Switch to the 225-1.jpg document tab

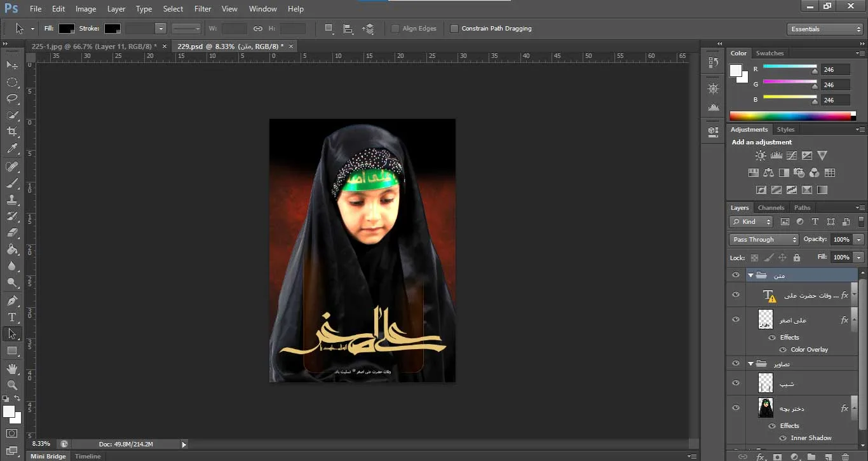coord(94,46)
